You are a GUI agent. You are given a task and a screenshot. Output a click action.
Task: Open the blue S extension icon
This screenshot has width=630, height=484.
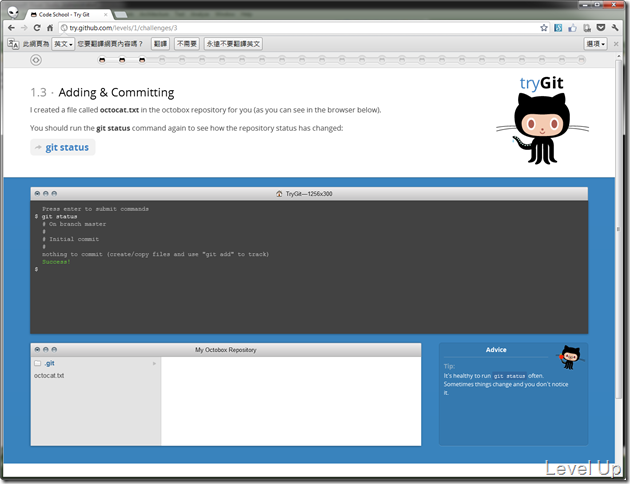558,28
